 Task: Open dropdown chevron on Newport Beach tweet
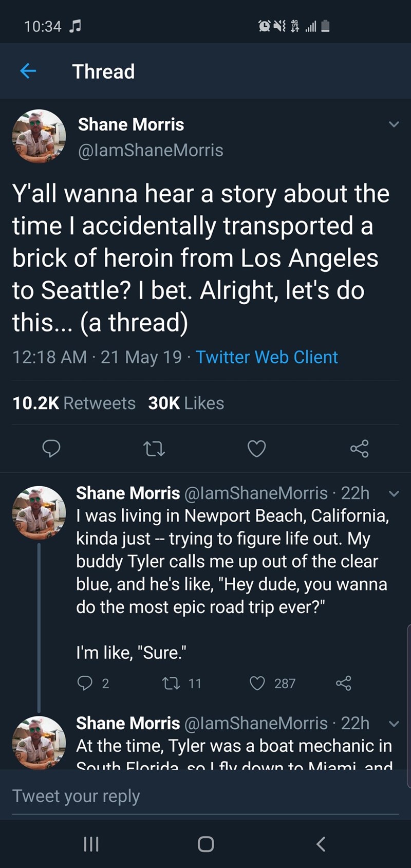pos(394,494)
